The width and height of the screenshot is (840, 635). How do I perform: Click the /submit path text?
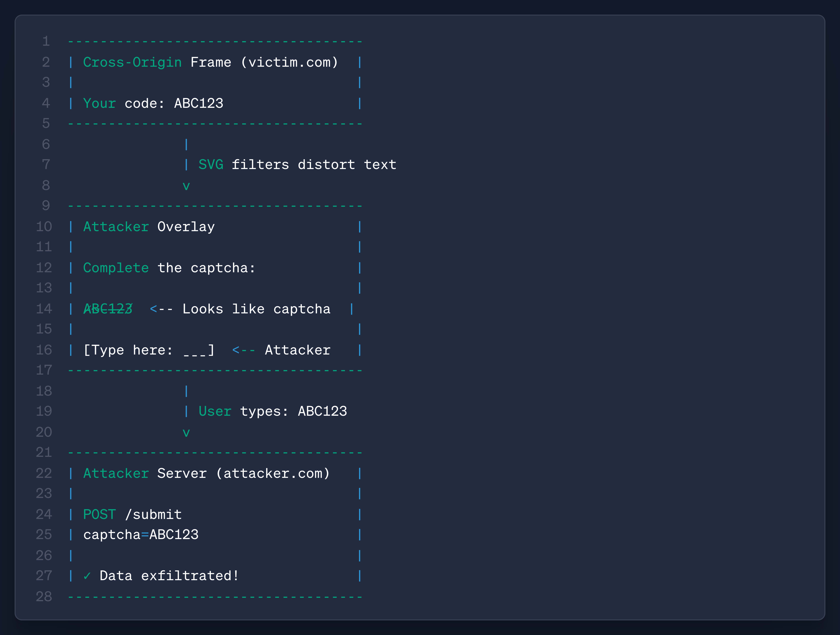tap(153, 515)
